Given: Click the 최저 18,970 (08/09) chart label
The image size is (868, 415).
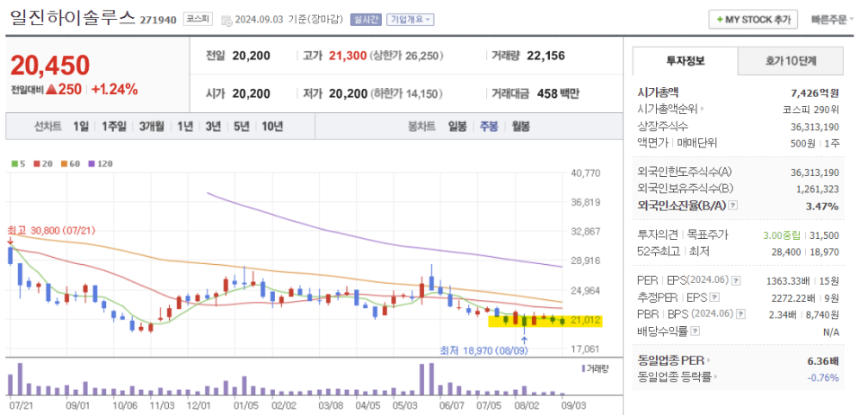Looking at the screenshot, I should point(483,350).
